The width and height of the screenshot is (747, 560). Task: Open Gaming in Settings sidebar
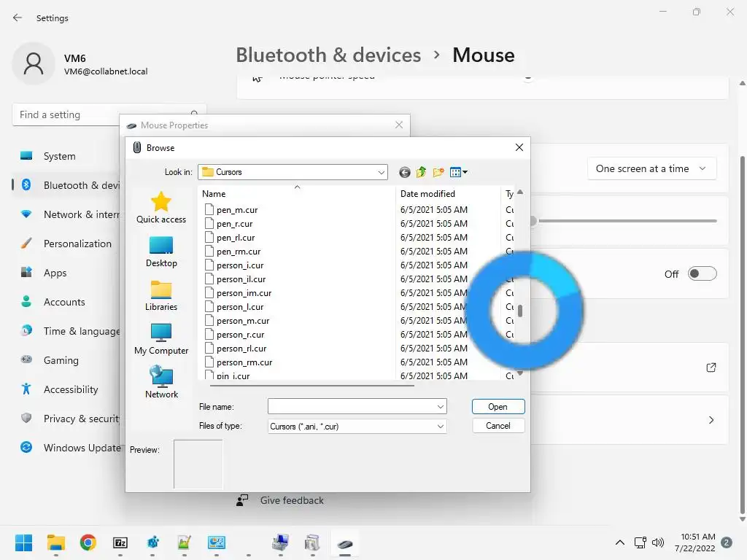pyautogui.click(x=50, y=360)
